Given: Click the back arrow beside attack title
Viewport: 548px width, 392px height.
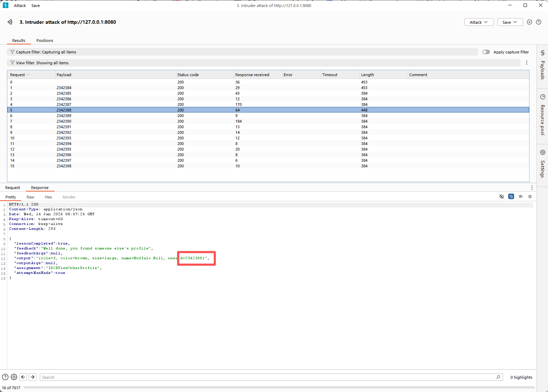Looking at the screenshot, I should 10,22.
